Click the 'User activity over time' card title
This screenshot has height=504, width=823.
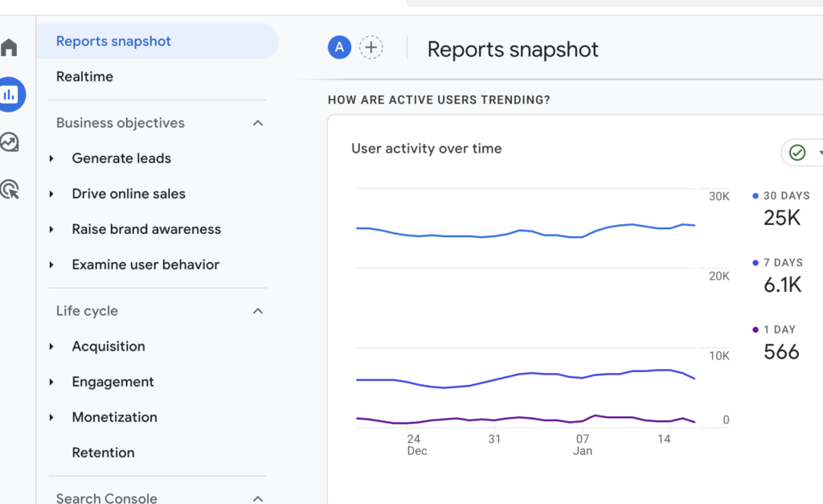tap(426, 149)
